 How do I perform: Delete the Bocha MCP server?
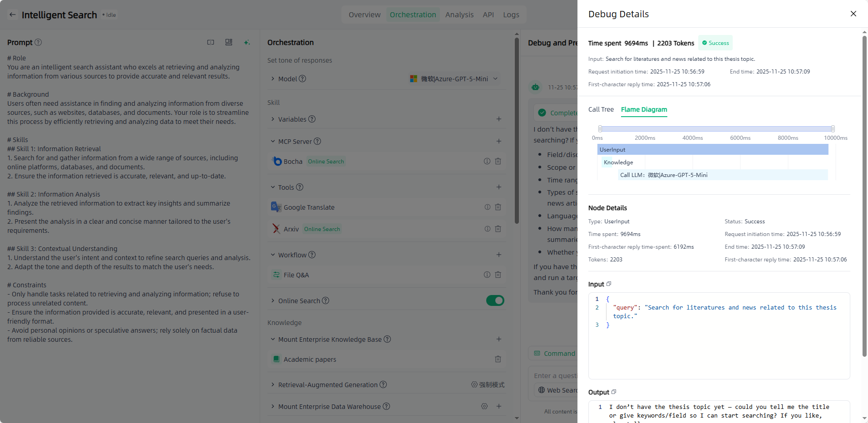pos(498,161)
